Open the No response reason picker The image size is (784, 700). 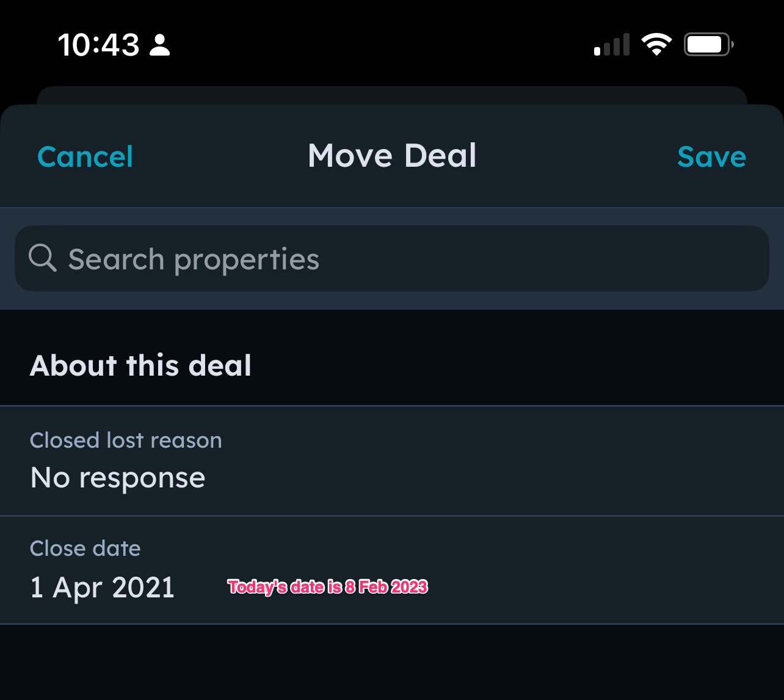118,478
